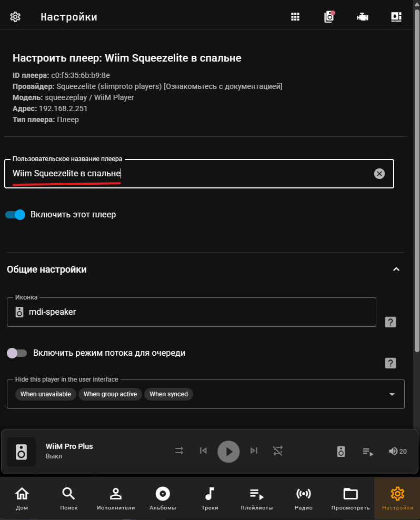
Task: Open the play queue icon
Action: click(368, 452)
